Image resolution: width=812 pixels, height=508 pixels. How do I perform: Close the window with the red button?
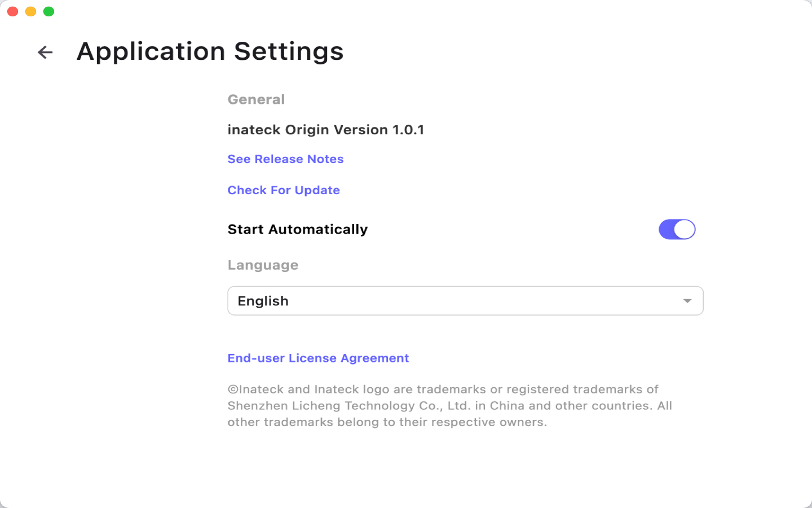13,11
